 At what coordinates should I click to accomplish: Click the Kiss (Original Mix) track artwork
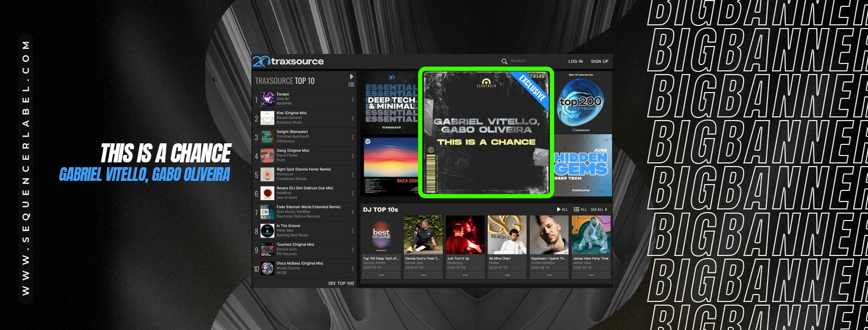pyautogui.click(x=267, y=118)
